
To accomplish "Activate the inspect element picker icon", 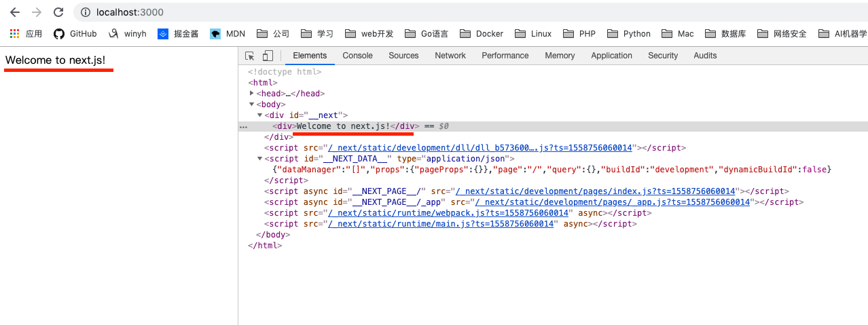I will [x=250, y=56].
